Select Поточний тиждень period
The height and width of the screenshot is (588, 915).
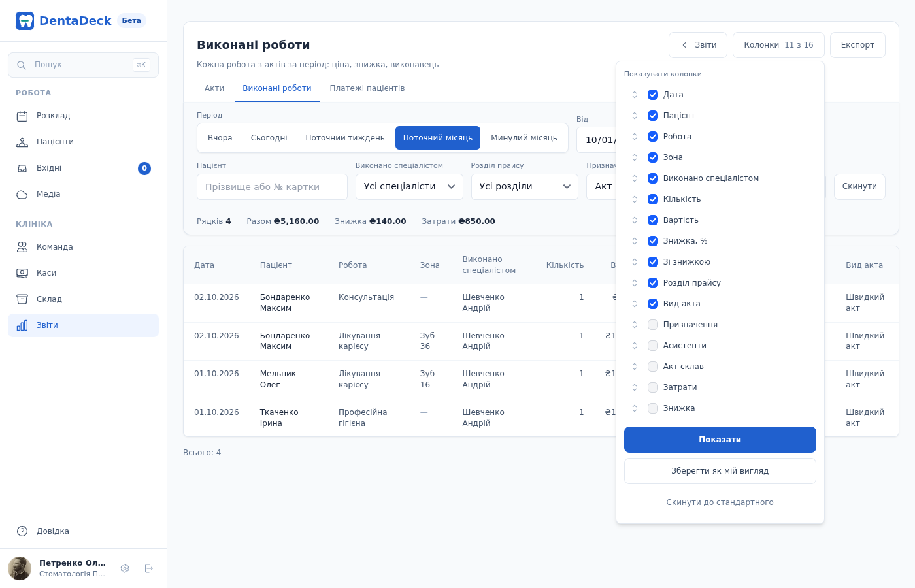coord(345,138)
